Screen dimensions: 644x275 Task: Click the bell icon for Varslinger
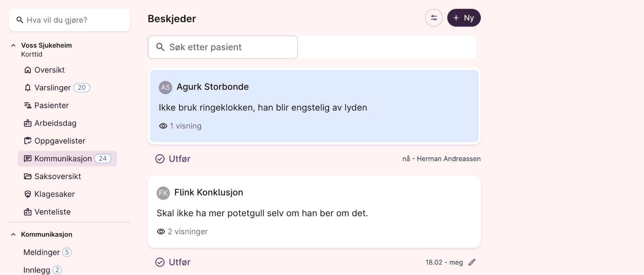point(28,88)
